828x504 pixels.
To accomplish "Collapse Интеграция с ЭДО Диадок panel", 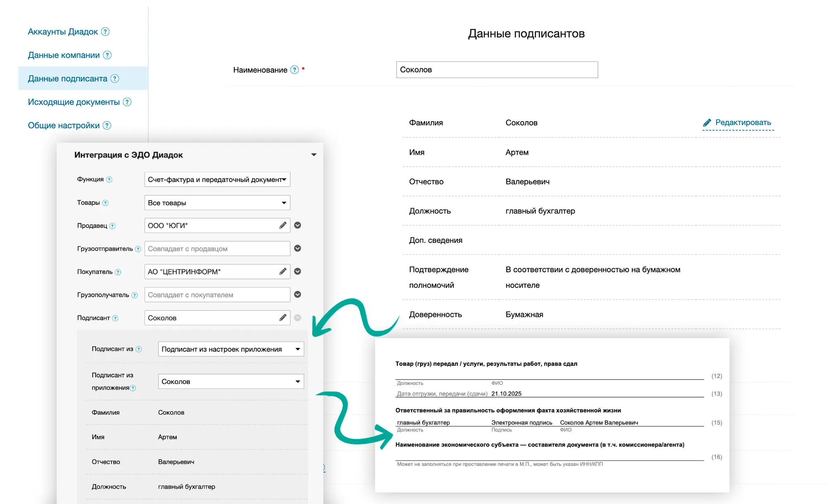I will 314,155.
